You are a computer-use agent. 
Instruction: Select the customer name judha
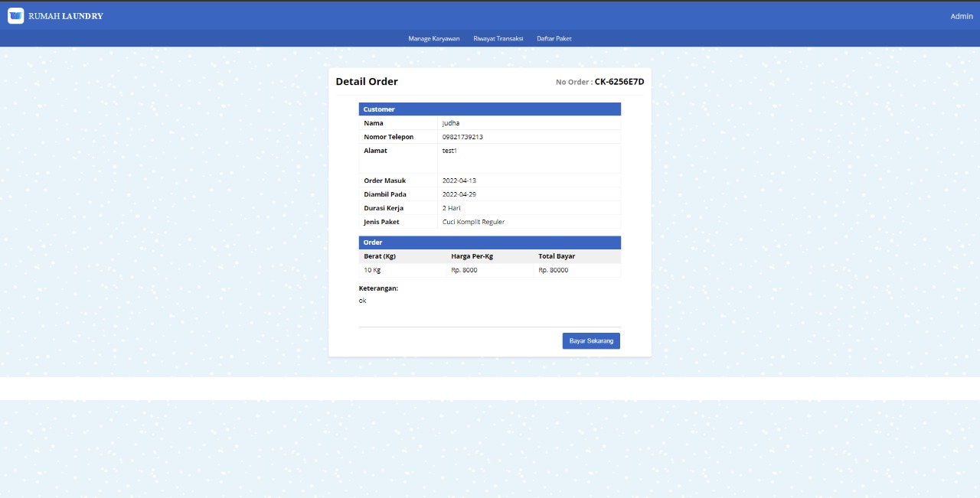tap(451, 122)
